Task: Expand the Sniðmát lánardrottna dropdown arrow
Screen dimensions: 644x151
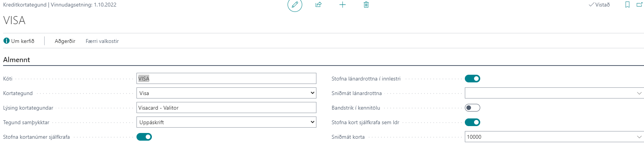Action: (639, 93)
